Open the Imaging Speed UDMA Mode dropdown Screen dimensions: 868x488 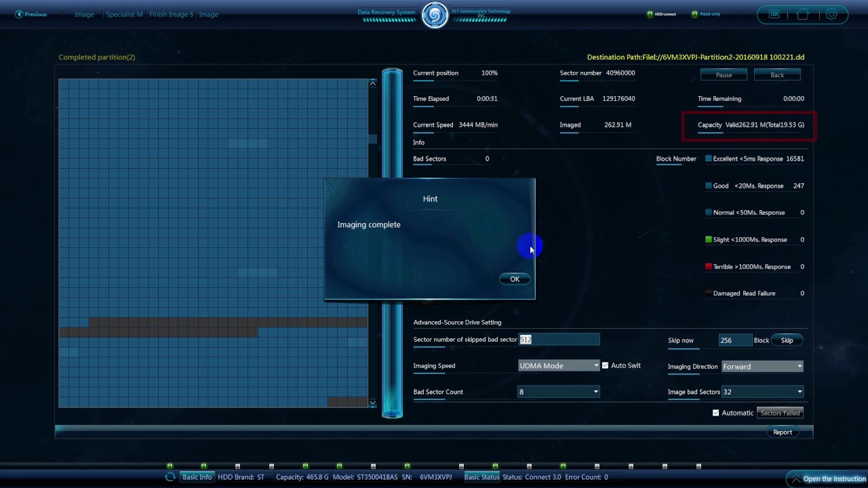tap(559, 366)
